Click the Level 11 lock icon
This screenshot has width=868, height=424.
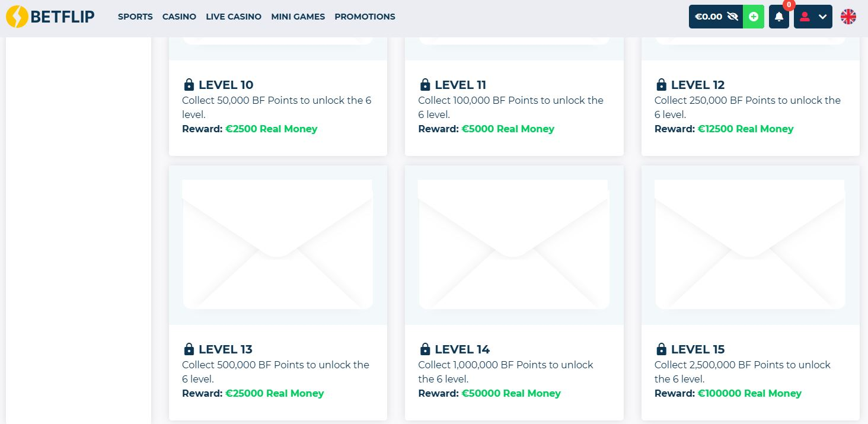coord(425,84)
